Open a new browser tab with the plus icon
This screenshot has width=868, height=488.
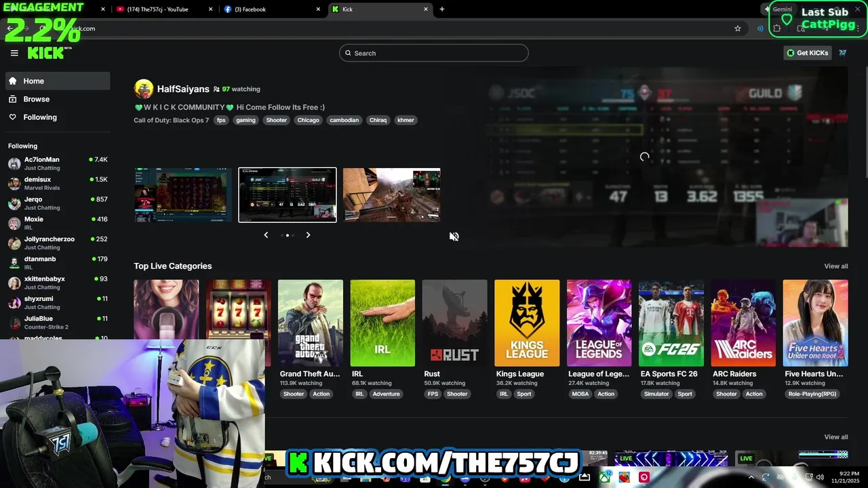pos(442,9)
